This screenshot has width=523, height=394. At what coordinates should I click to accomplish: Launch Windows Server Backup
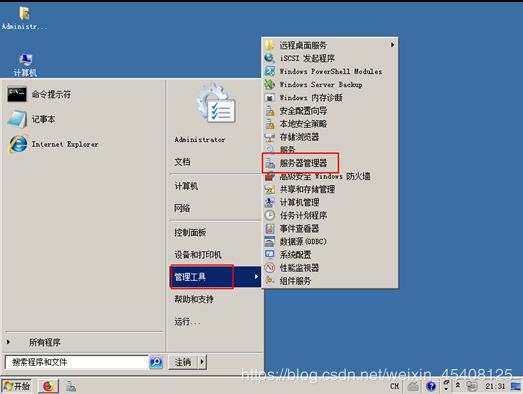coord(330,84)
